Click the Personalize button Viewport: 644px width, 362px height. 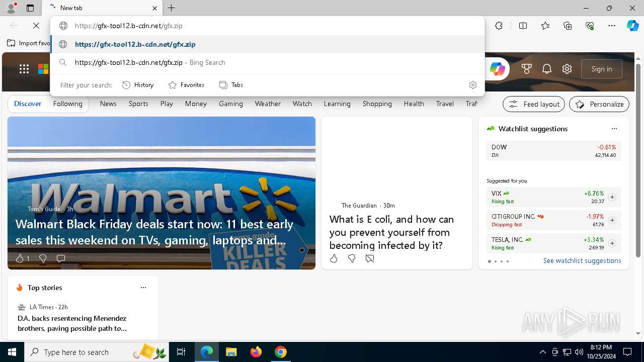[599, 104]
